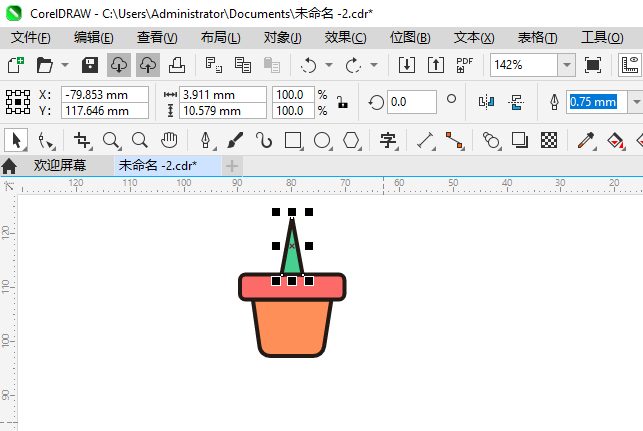Cut the selection with the cut icon
The width and height of the screenshot is (643, 431).
click(214, 65)
